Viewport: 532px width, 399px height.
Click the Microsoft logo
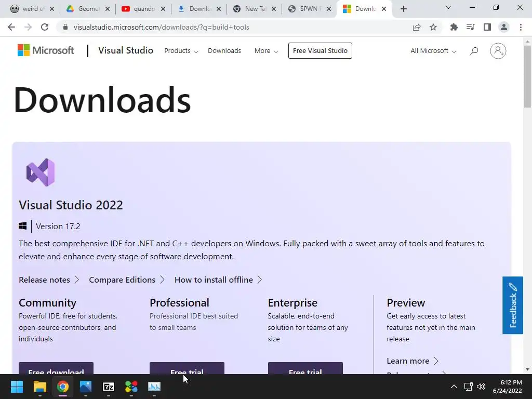click(x=46, y=50)
